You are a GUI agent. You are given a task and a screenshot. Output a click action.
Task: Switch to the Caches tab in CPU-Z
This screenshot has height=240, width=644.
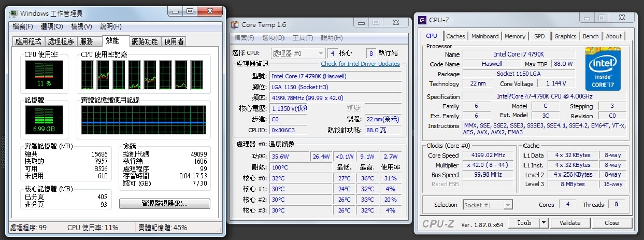(455, 36)
